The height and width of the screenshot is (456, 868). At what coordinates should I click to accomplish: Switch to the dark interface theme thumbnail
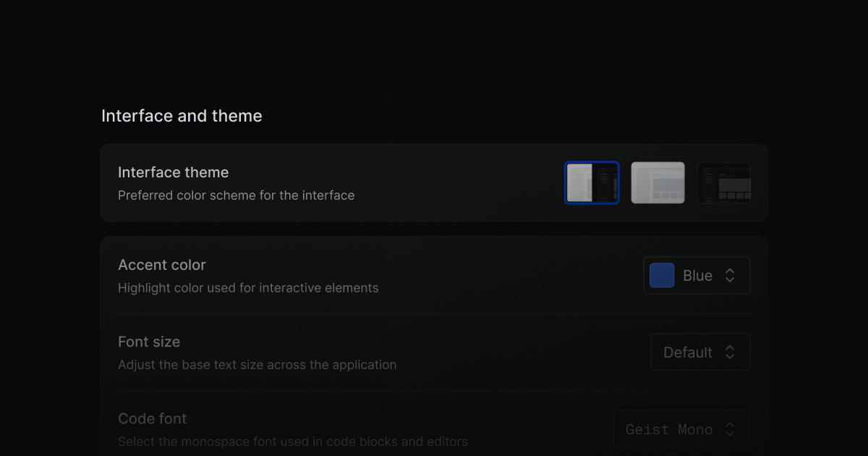click(x=723, y=182)
